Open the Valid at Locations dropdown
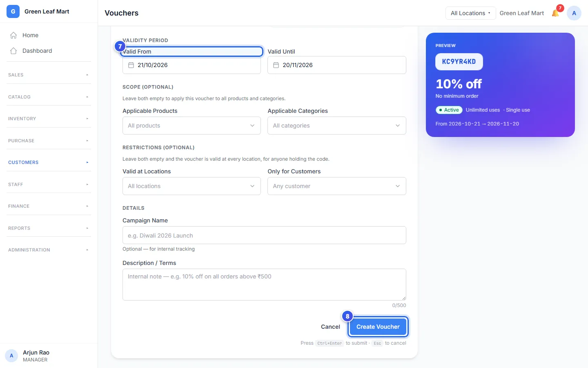 pyautogui.click(x=192, y=186)
